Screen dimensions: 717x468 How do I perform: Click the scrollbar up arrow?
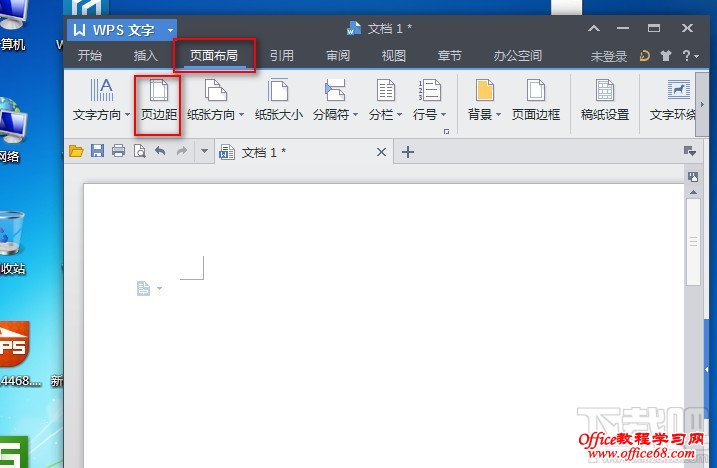coord(694,193)
